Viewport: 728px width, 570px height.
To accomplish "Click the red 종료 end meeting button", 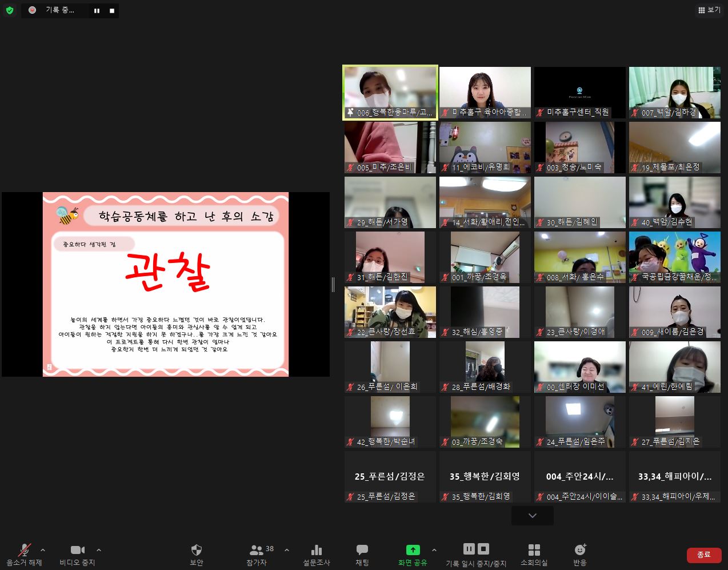I will (703, 555).
